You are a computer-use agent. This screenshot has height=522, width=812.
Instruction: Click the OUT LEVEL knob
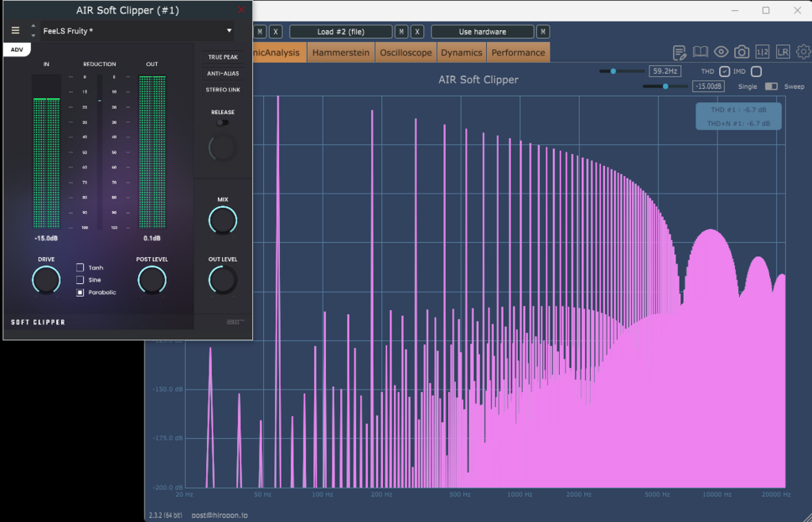223,280
